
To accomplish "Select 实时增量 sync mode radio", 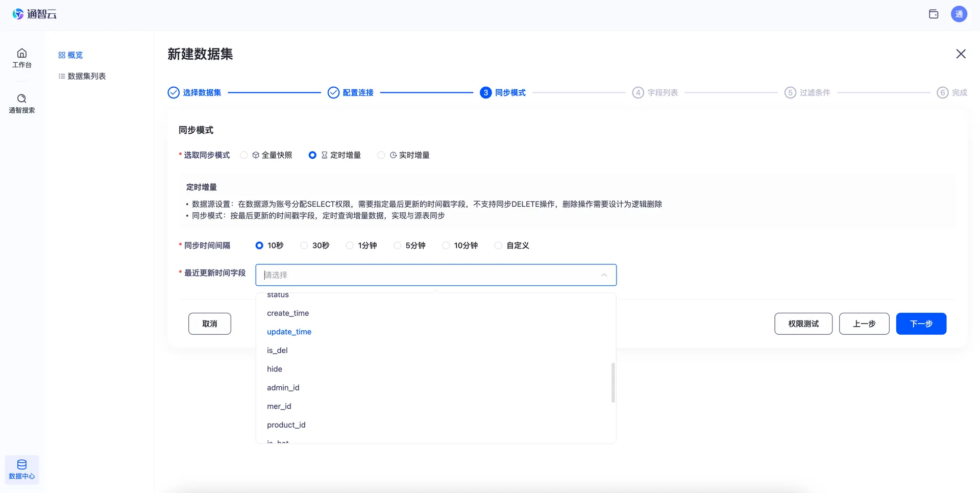I will [x=381, y=155].
